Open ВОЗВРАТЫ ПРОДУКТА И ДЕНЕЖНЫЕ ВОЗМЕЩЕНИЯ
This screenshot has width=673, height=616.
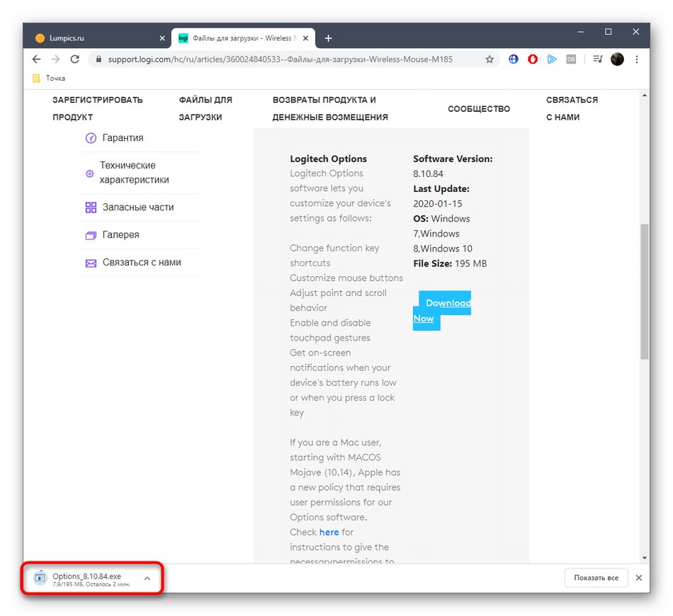(x=330, y=108)
